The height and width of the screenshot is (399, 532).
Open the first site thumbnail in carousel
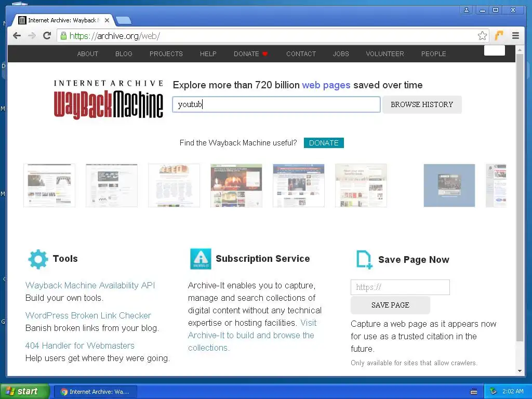click(x=49, y=185)
